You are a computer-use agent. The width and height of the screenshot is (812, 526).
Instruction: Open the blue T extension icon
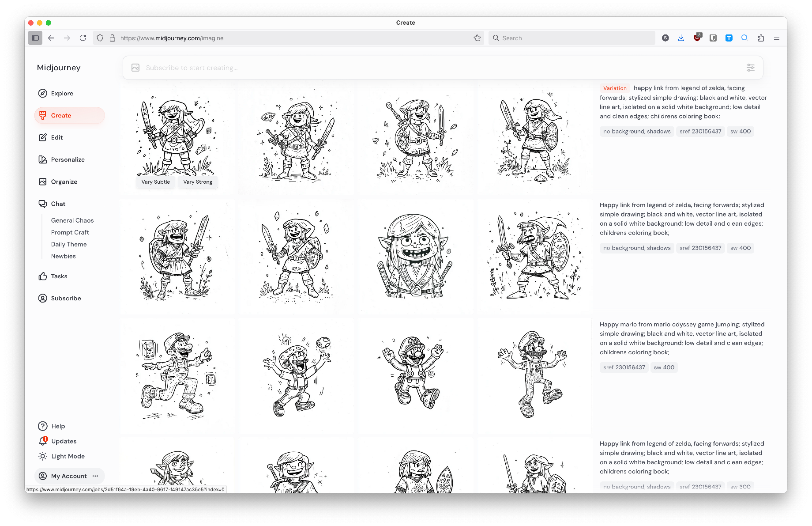[x=729, y=38]
